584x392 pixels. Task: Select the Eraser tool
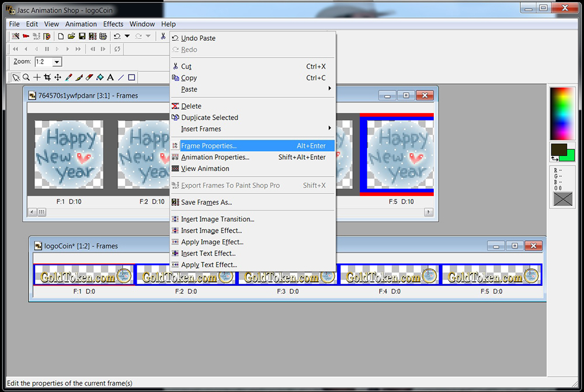[89, 77]
